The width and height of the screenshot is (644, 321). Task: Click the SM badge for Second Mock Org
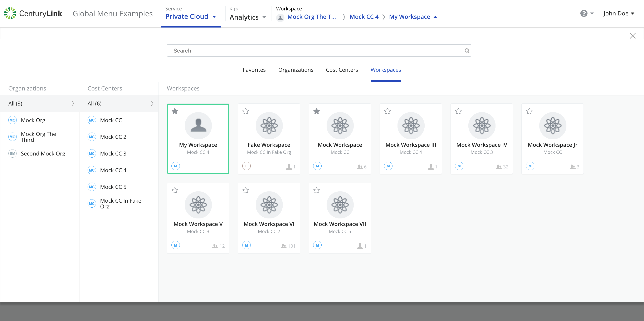pyautogui.click(x=13, y=153)
